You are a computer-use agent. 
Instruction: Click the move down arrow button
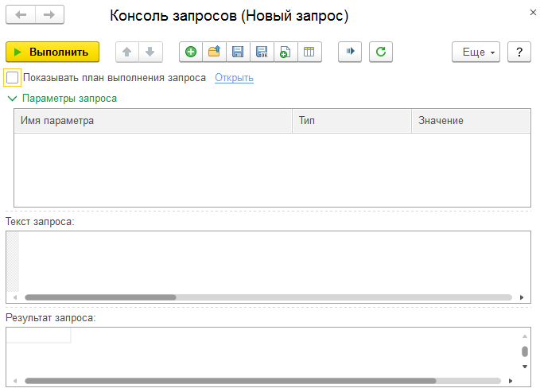[150, 52]
